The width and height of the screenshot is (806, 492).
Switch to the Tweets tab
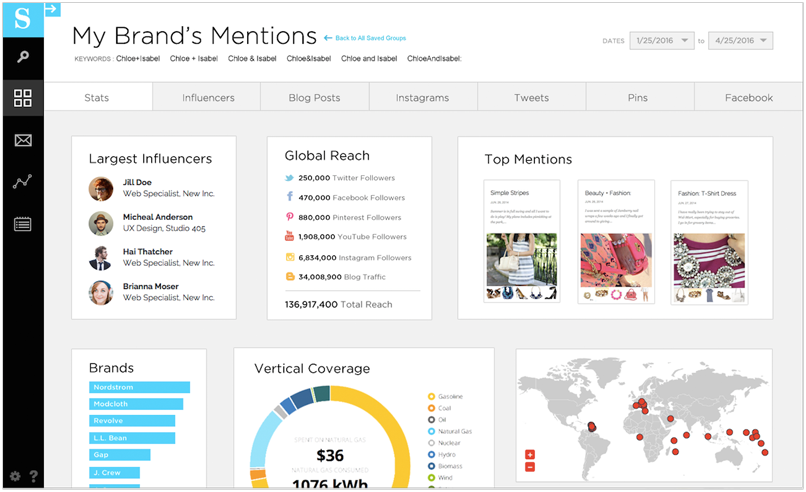coord(532,98)
